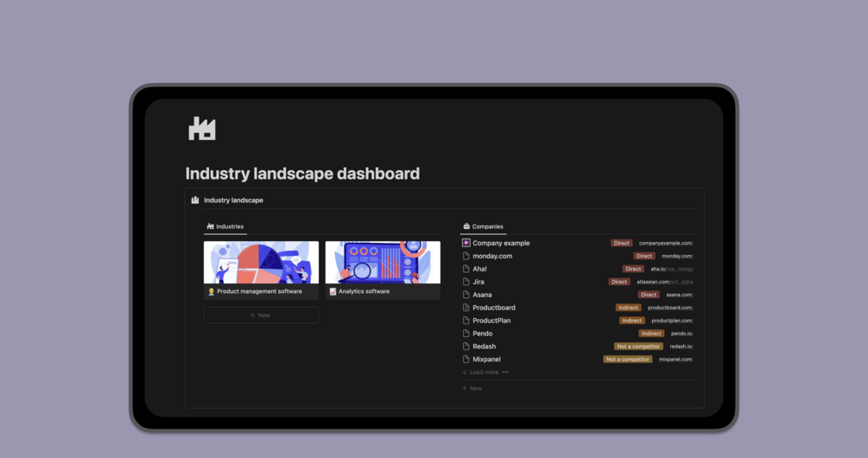Open the Mixpanel company entry
The image size is (868, 458).
point(486,359)
